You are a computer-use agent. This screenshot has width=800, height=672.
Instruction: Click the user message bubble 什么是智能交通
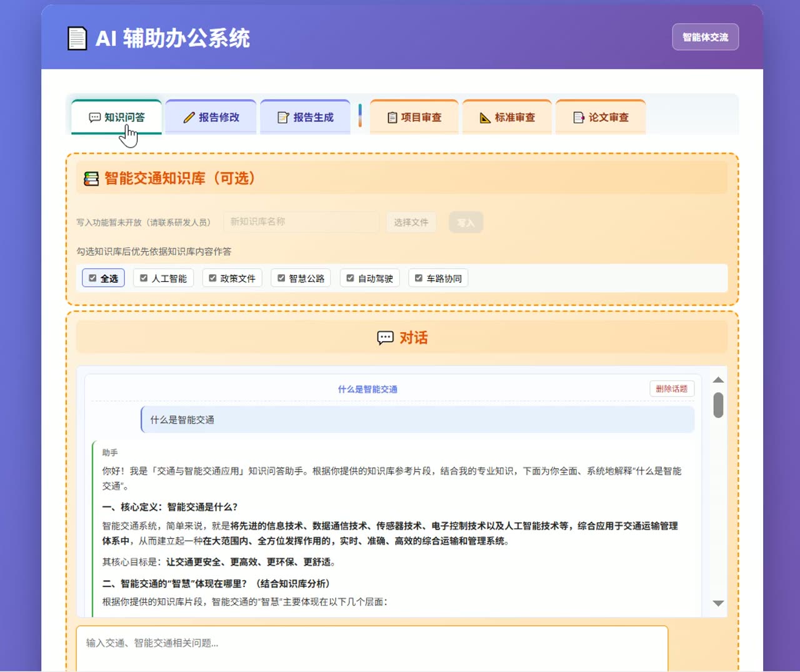(x=417, y=420)
